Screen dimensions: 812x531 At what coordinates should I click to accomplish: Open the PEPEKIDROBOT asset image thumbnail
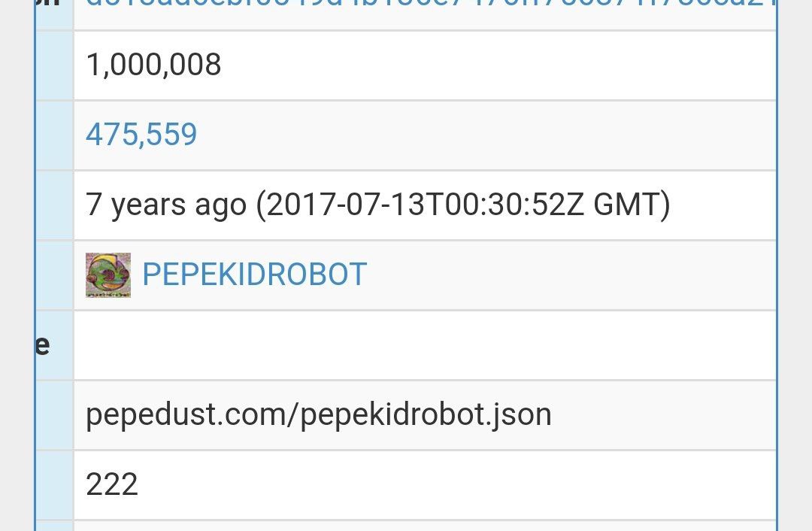coord(108,275)
